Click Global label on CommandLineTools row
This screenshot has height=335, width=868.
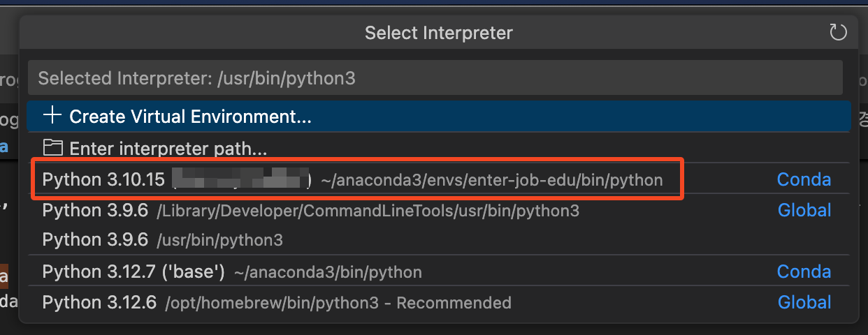tap(804, 210)
